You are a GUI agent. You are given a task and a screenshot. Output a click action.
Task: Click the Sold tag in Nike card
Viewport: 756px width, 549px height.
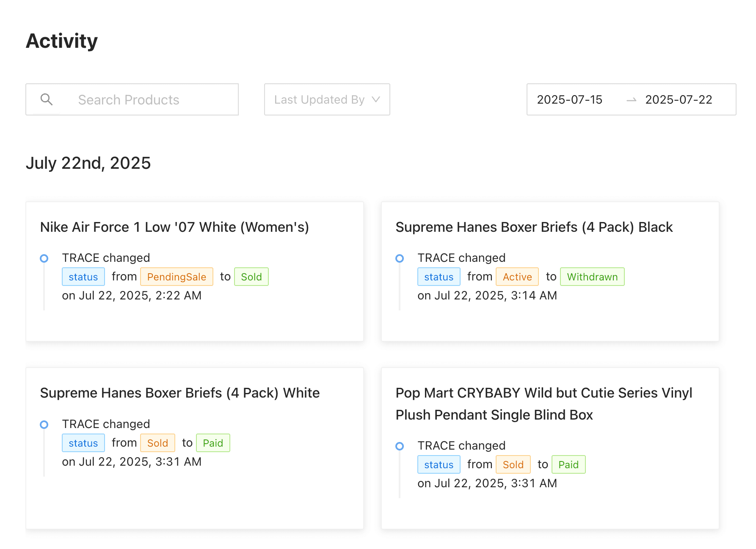coord(251,277)
